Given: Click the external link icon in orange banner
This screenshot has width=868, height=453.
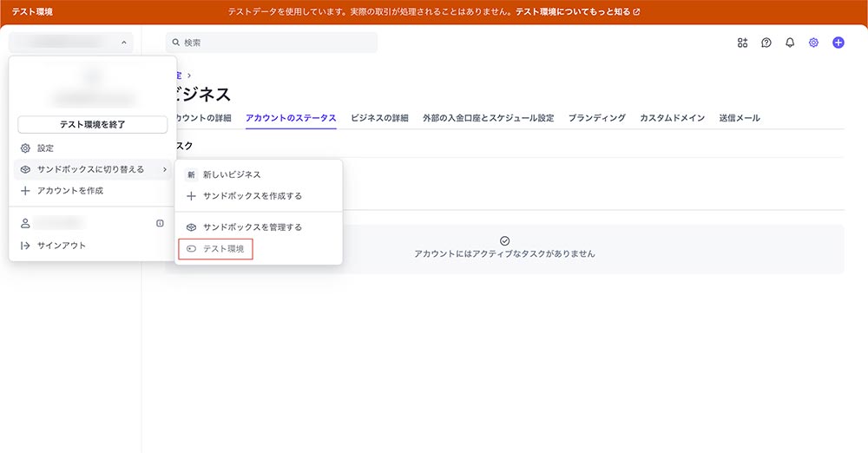Looking at the screenshot, I should [x=636, y=11].
